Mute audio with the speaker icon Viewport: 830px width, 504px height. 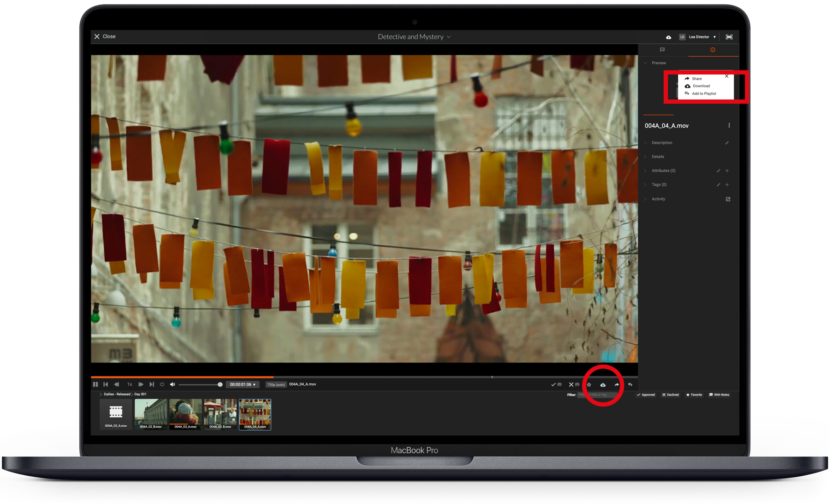click(172, 384)
